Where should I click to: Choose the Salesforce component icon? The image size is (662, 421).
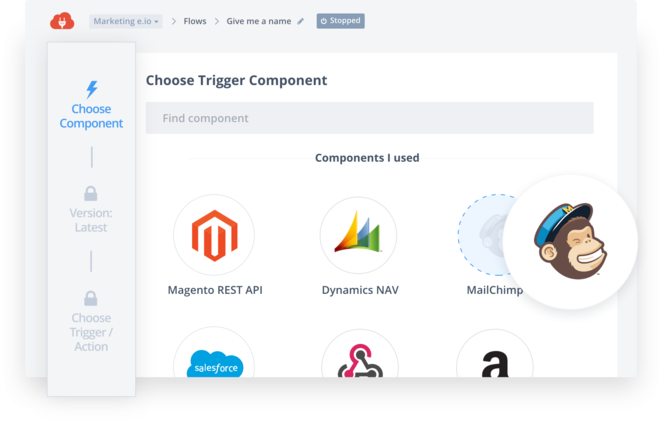pos(214,353)
